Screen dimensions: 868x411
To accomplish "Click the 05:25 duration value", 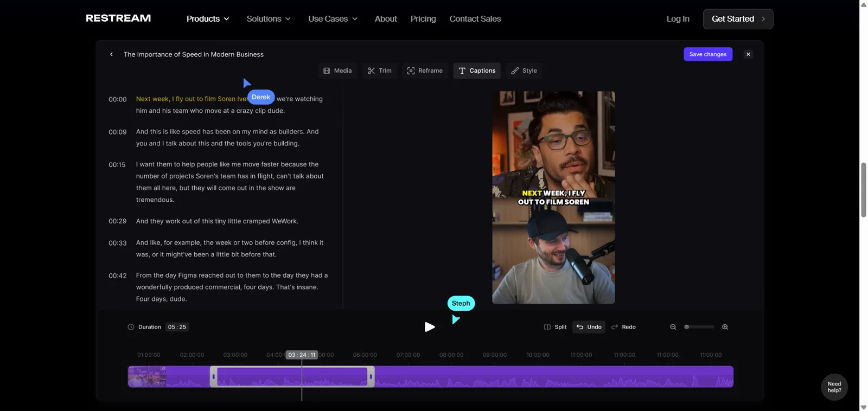I will point(177,327).
